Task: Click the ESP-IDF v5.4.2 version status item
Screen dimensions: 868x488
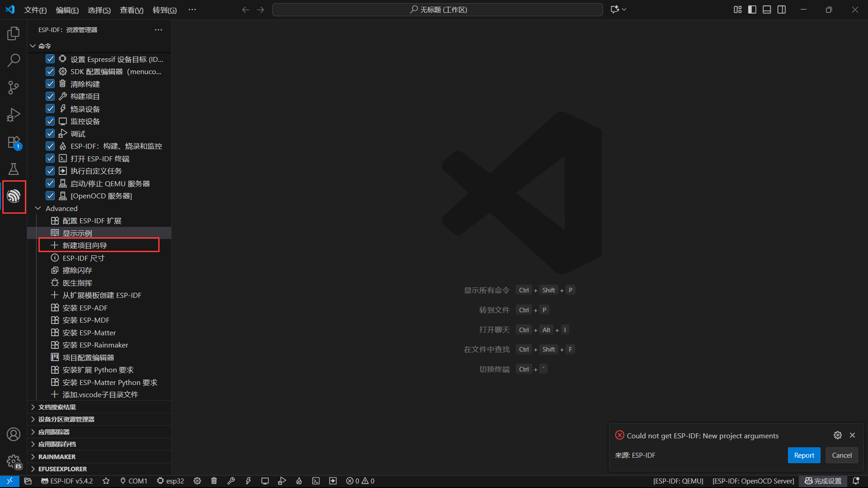Action: pos(67,481)
